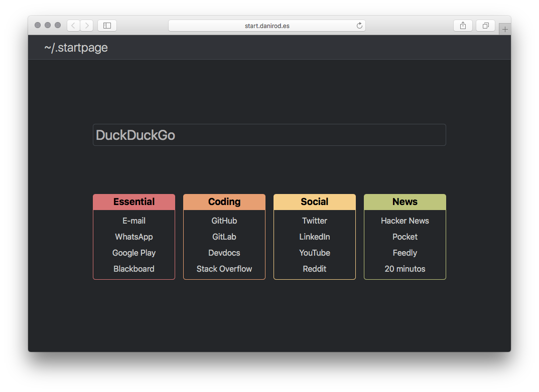Click the ~/.startpage title
This screenshot has height=392, width=539.
pyautogui.click(x=76, y=47)
